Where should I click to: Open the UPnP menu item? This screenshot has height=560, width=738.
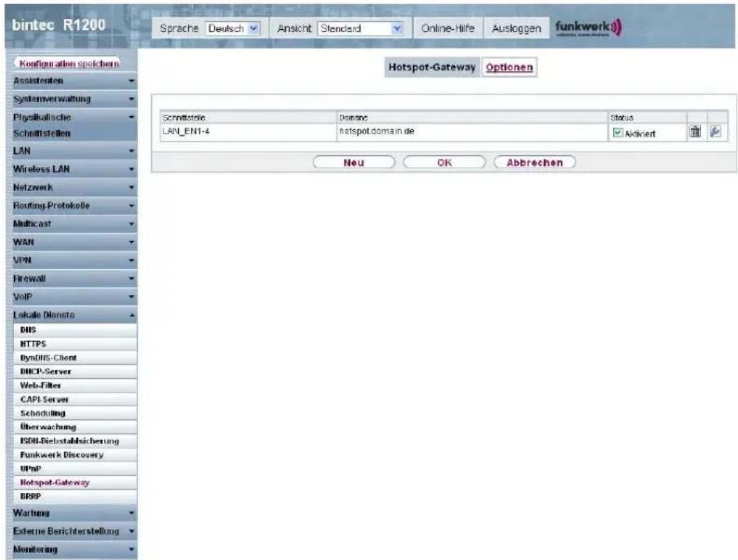[75, 468]
